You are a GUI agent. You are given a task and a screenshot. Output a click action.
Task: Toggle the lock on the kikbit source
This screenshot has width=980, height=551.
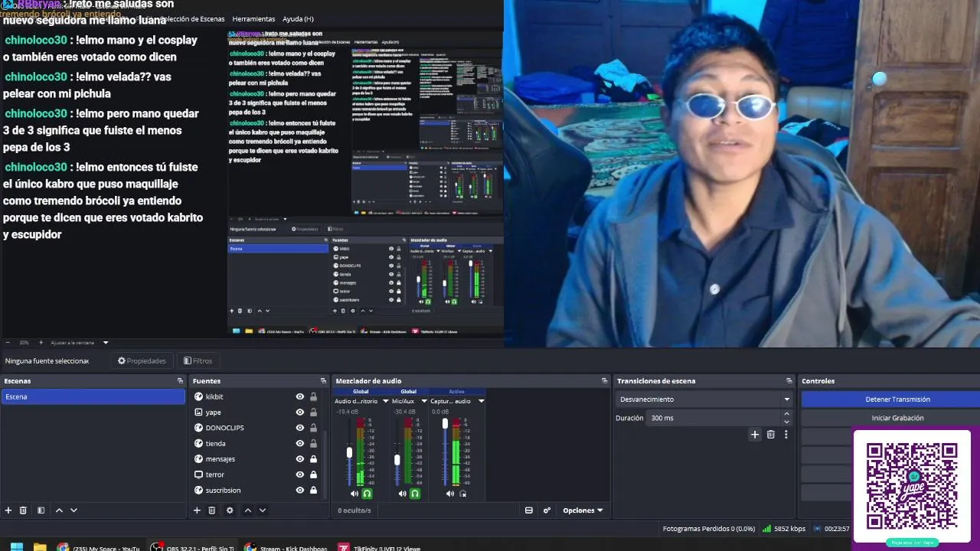[313, 396]
